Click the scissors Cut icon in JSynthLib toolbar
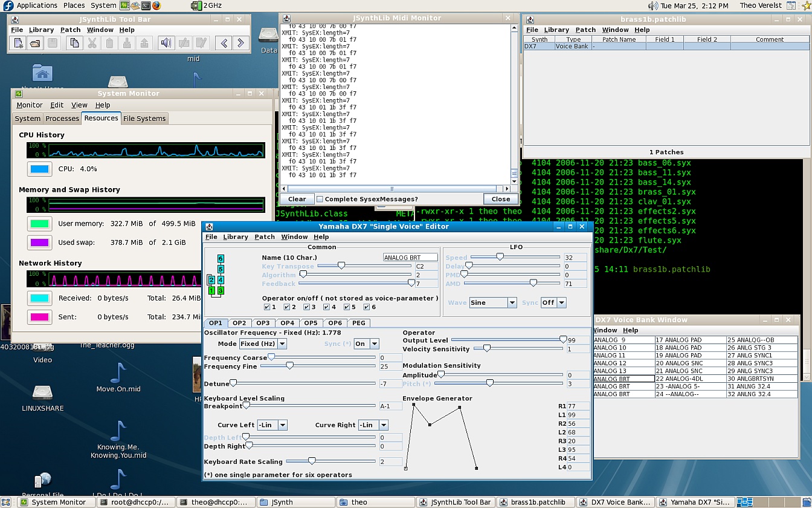 point(92,43)
